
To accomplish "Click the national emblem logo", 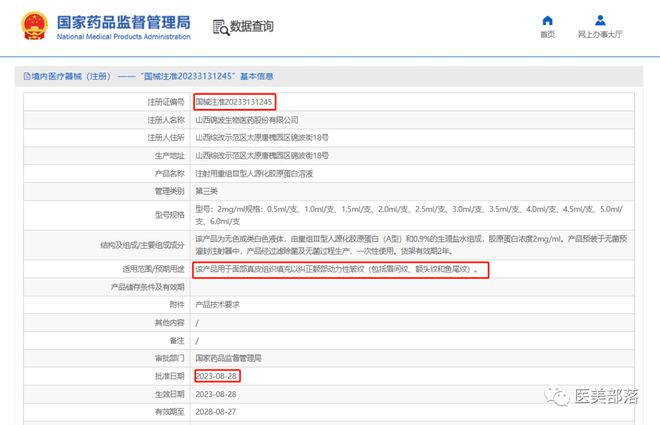I will [35, 26].
